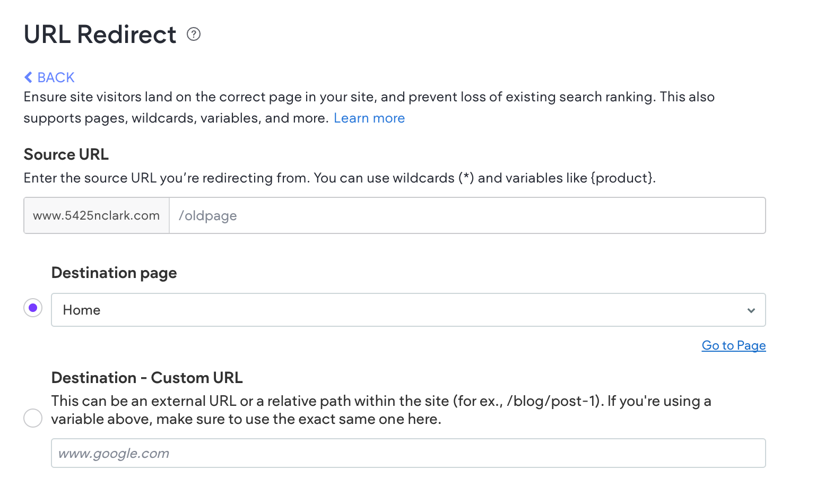Follow the Go to Page link

point(734,345)
